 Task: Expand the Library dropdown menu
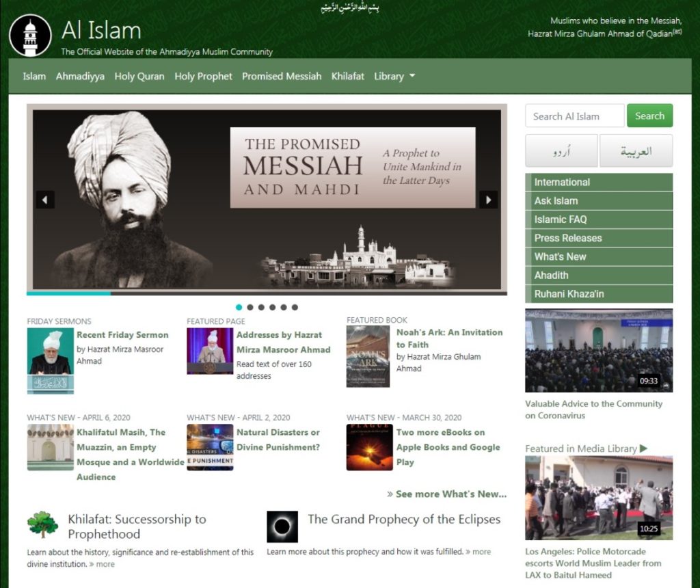coord(394,77)
